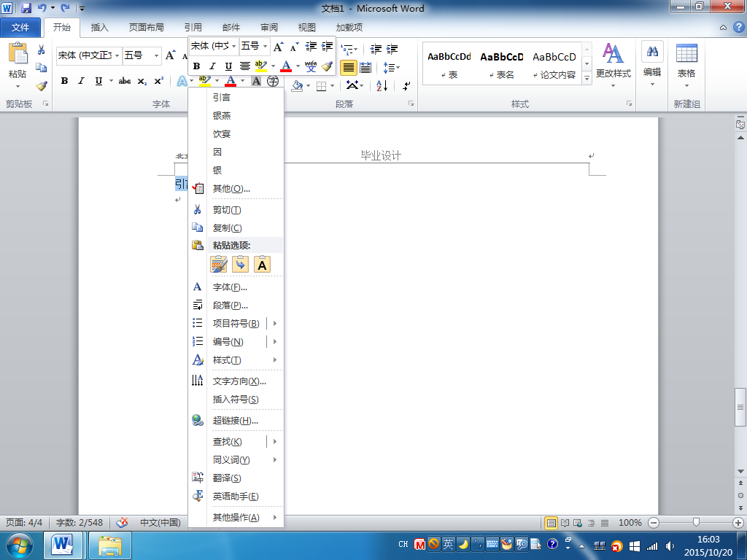The width and height of the screenshot is (747, 560).
Task: Click 中文(中国) language in status bar
Action: [160, 522]
